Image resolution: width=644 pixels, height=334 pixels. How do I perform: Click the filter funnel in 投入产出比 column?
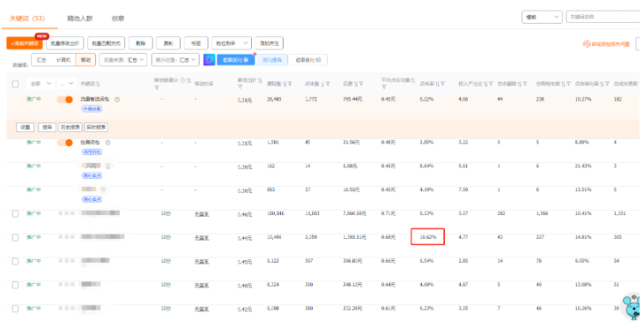[491, 84]
